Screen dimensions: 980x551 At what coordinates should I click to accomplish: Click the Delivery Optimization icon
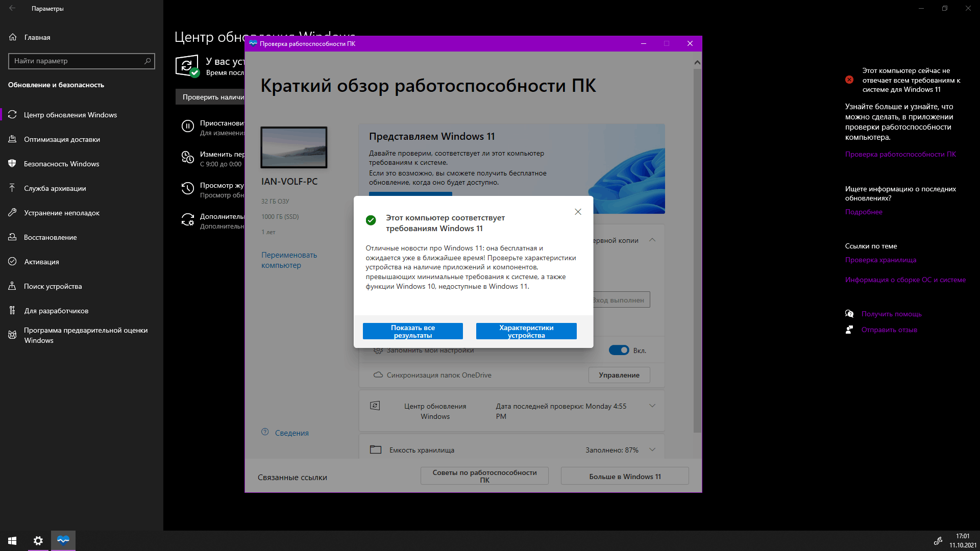[13, 139]
